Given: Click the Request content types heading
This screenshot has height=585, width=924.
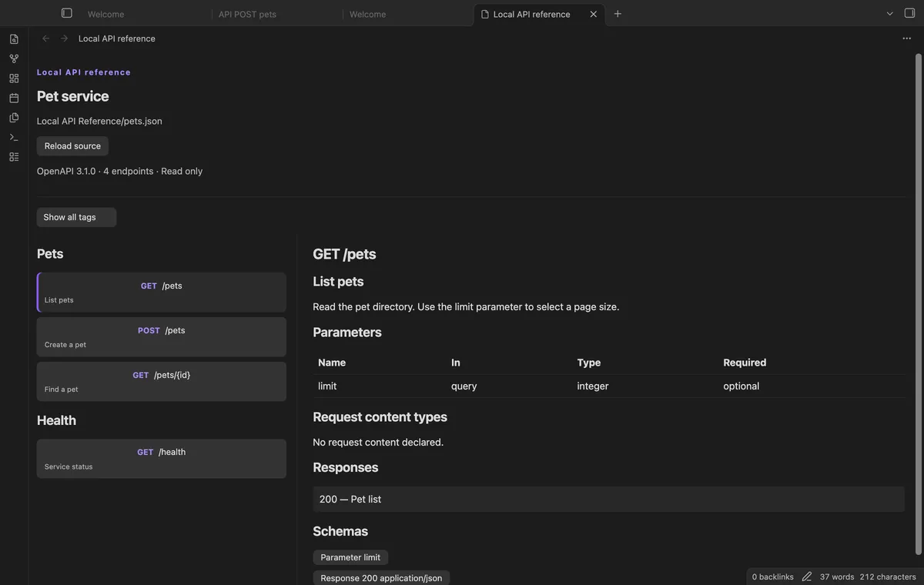Looking at the screenshot, I should 380,417.
